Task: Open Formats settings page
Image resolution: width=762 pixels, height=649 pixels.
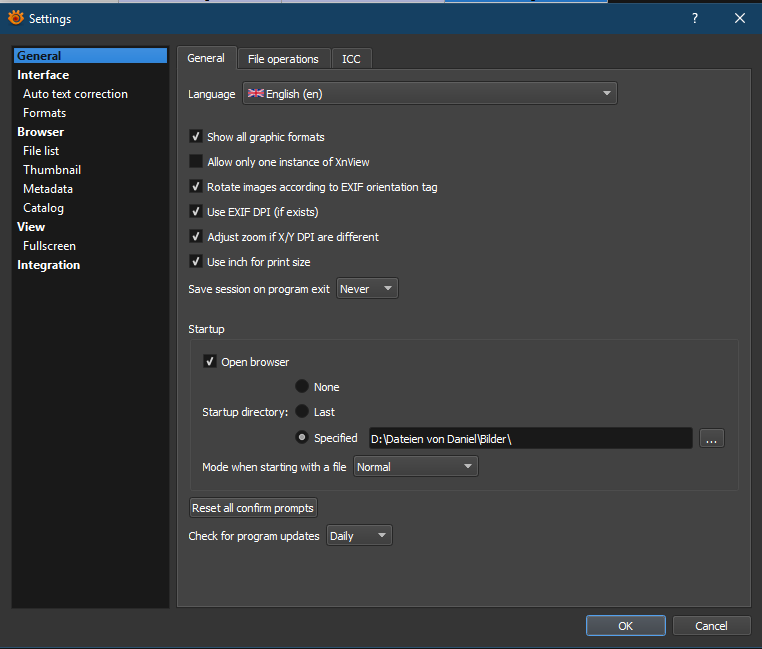Action: pos(45,113)
